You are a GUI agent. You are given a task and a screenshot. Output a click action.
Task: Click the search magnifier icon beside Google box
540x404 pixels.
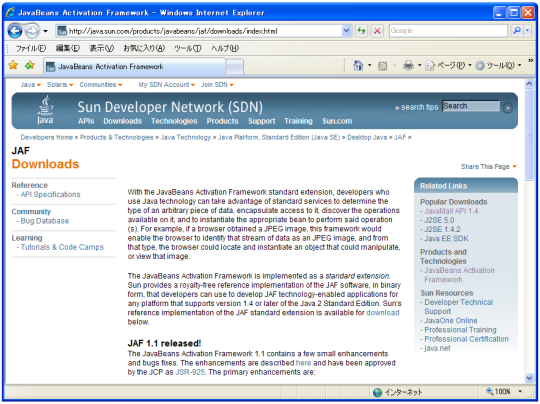517,31
